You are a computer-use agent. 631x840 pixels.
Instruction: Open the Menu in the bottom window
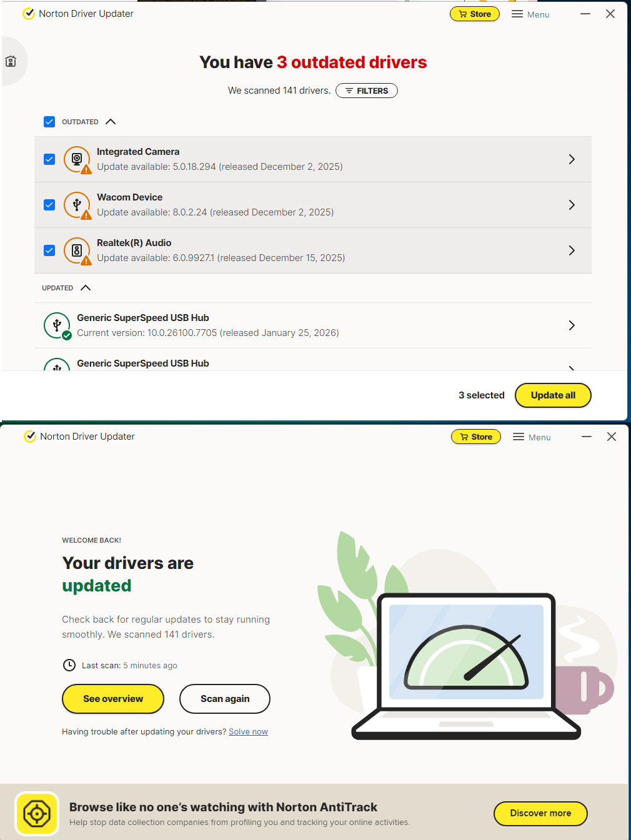(532, 437)
